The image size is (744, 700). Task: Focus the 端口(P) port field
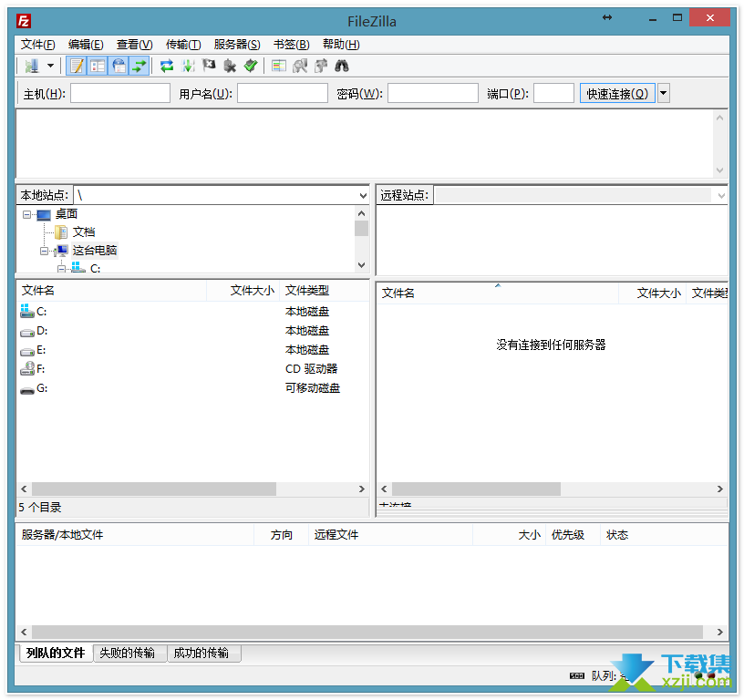pos(553,93)
